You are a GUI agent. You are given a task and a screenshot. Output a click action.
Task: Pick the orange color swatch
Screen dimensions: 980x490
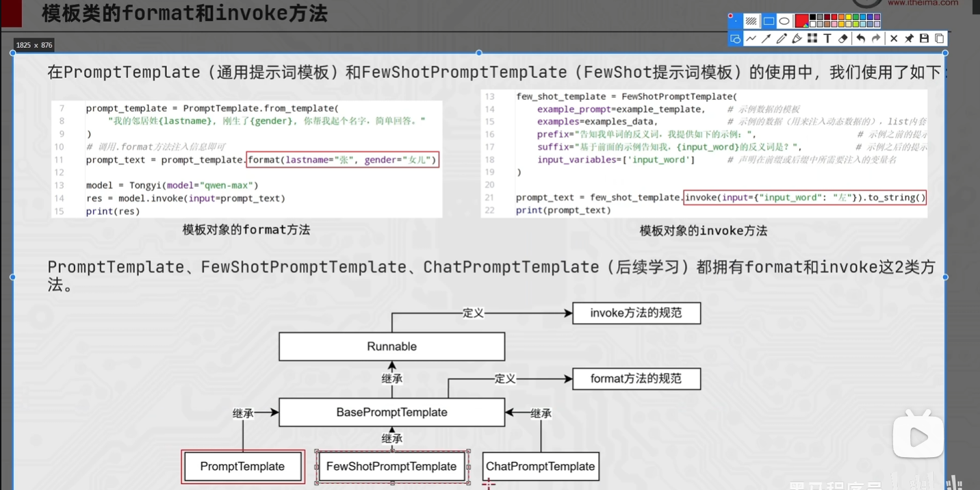tap(842, 17)
